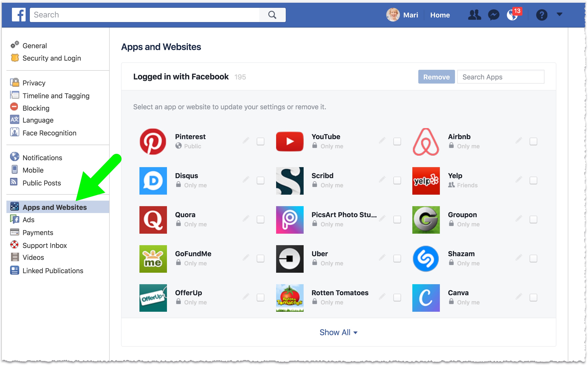
Task: Click the Shazam app logo
Action: [x=426, y=259]
